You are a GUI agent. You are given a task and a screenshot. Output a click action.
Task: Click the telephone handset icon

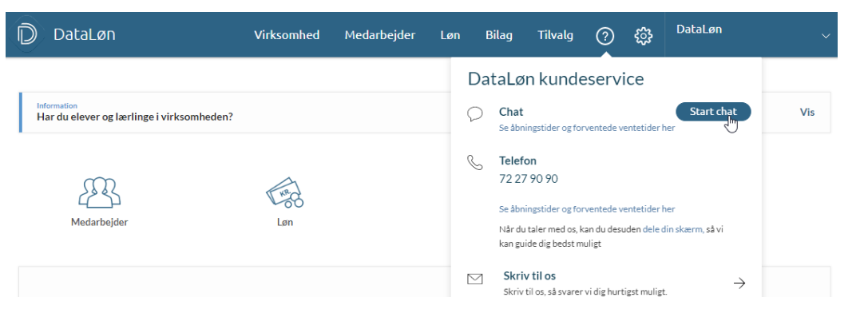tap(475, 162)
